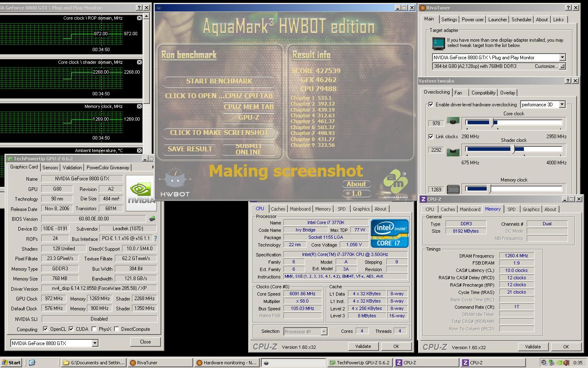Viewport: 588px width, 368px height.
Task: Click the help question mark in System tweaks title
Action: point(568,81)
